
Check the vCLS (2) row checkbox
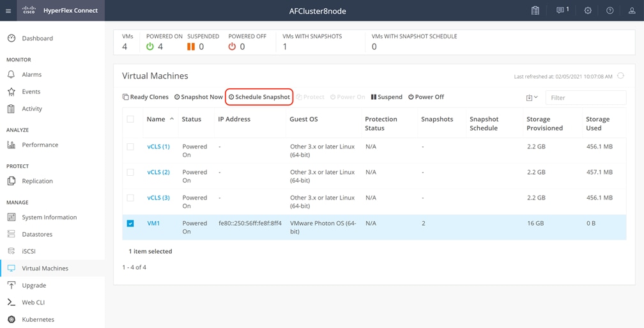click(x=130, y=172)
